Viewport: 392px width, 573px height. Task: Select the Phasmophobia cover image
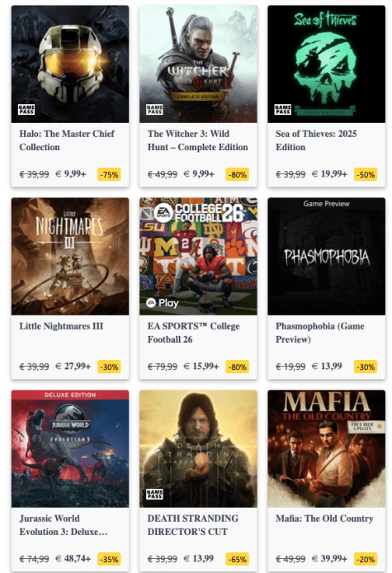coord(326,257)
